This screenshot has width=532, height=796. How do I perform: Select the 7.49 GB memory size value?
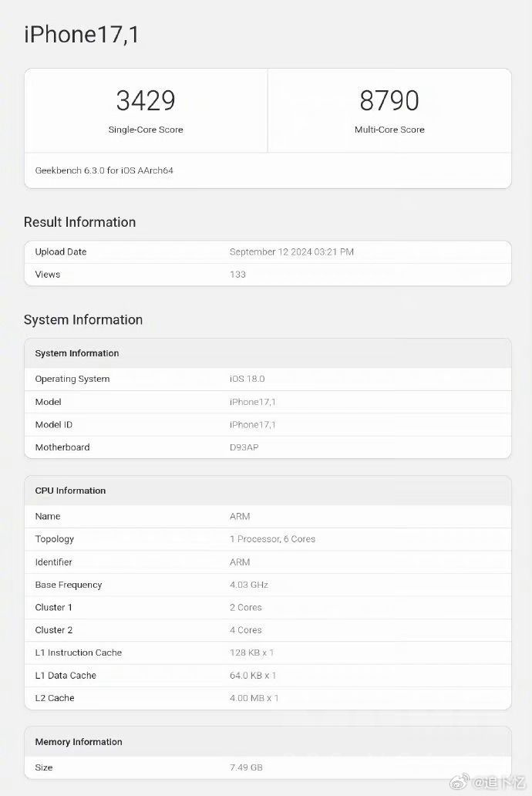tap(246, 767)
